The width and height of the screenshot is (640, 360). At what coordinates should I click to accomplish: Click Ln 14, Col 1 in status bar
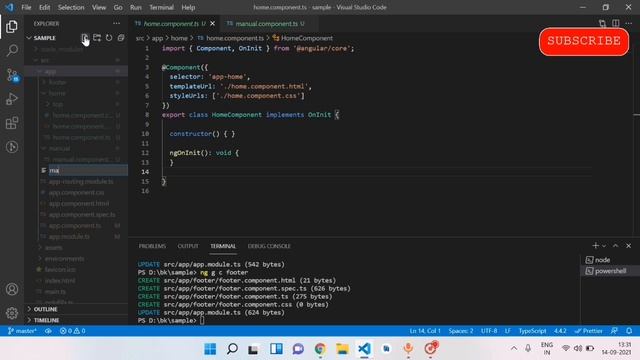pyautogui.click(x=425, y=331)
